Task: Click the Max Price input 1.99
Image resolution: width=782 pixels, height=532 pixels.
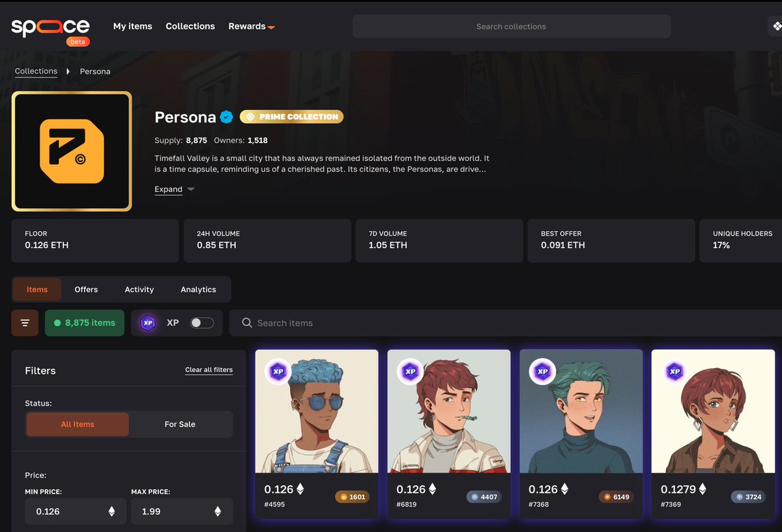Action: point(182,512)
